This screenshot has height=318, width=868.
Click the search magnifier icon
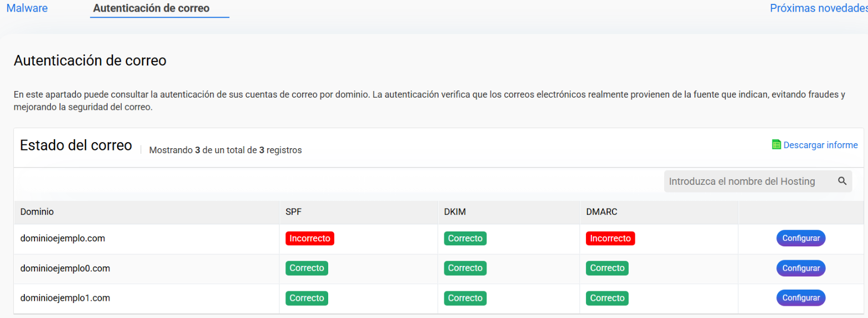pyautogui.click(x=842, y=181)
